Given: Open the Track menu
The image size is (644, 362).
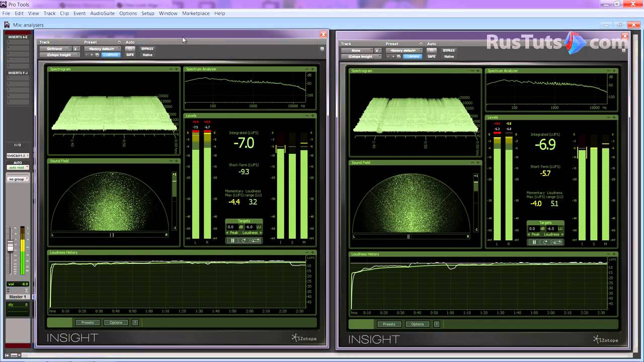Looking at the screenshot, I should pyautogui.click(x=50, y=13).
